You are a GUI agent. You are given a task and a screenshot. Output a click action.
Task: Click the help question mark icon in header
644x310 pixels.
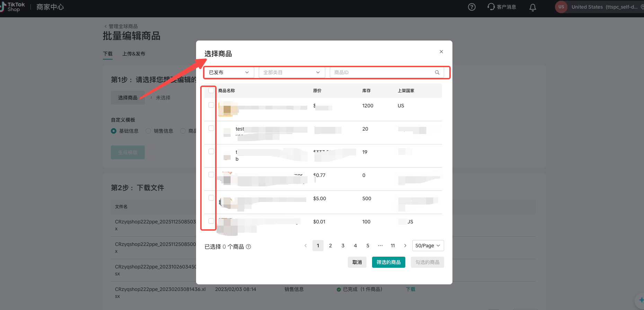471,7
